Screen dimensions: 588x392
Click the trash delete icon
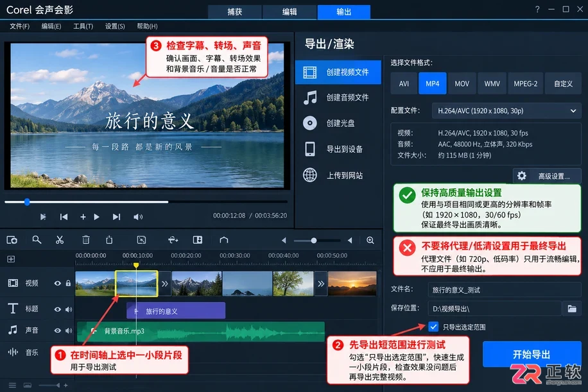pos(86,240)
